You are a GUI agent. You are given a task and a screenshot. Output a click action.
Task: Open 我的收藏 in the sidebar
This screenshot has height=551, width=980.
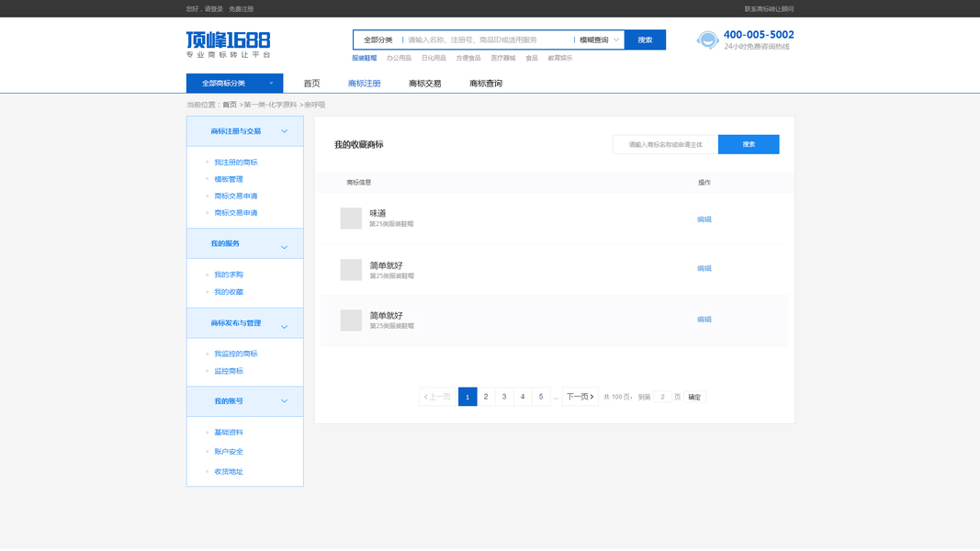pyautogui.click(x=229, y=292)
